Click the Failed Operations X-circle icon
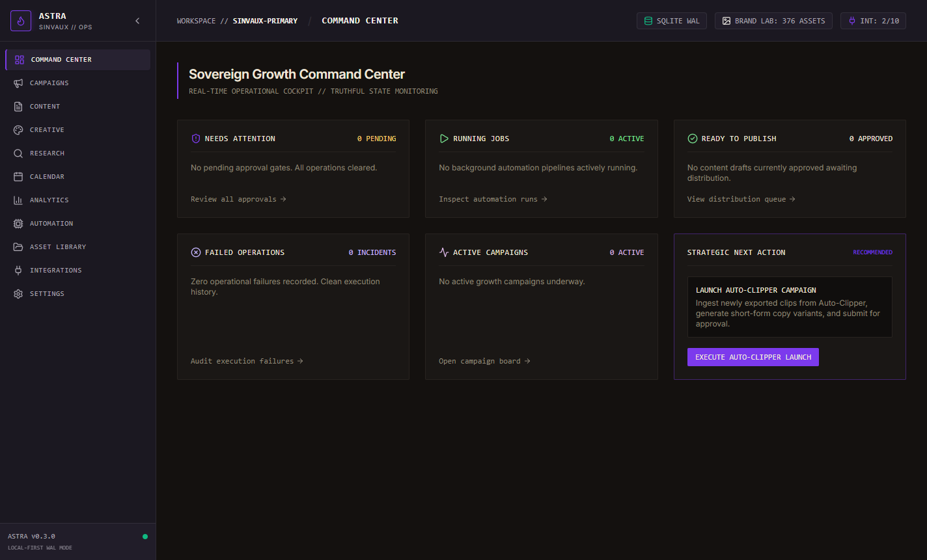The image size is (927, 560). pyautogui.click(x=196, y=252)
